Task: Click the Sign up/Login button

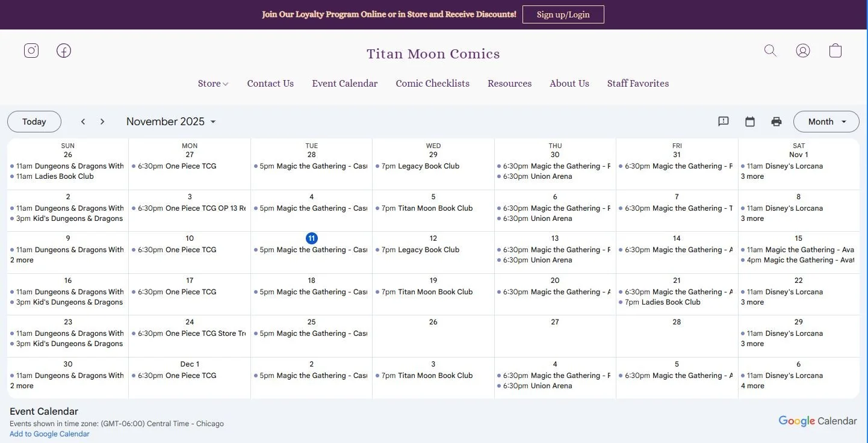Action: (563, 14)
